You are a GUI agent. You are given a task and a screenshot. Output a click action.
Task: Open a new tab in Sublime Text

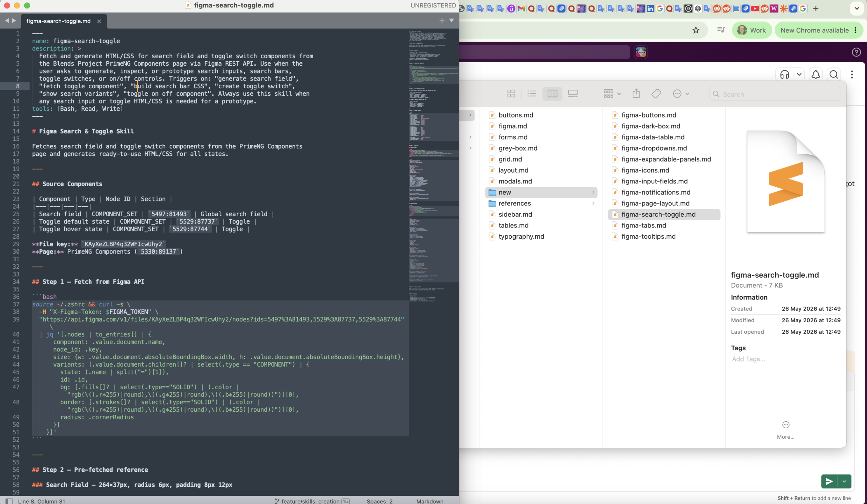pos(442,21)
